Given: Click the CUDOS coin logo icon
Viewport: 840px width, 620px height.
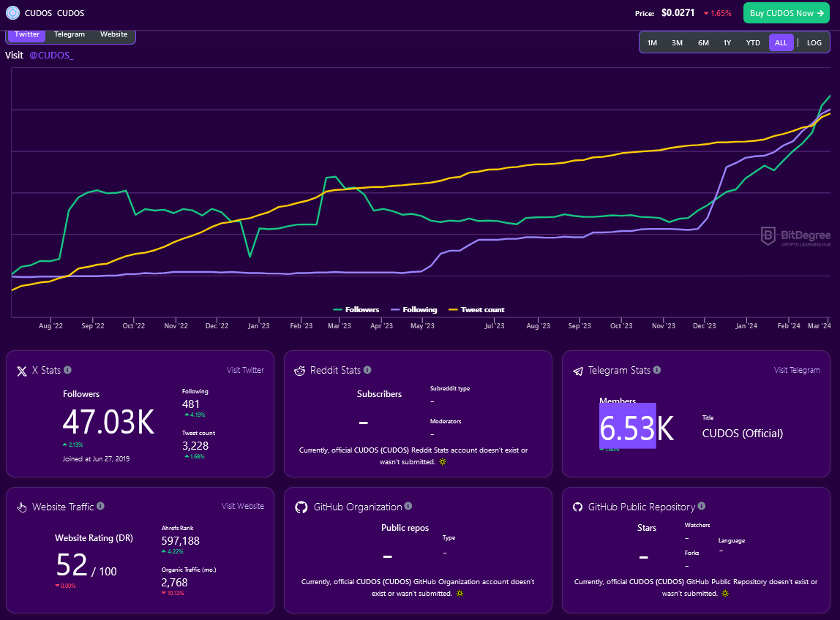Looking at the screenshot, I should [12, 13].
